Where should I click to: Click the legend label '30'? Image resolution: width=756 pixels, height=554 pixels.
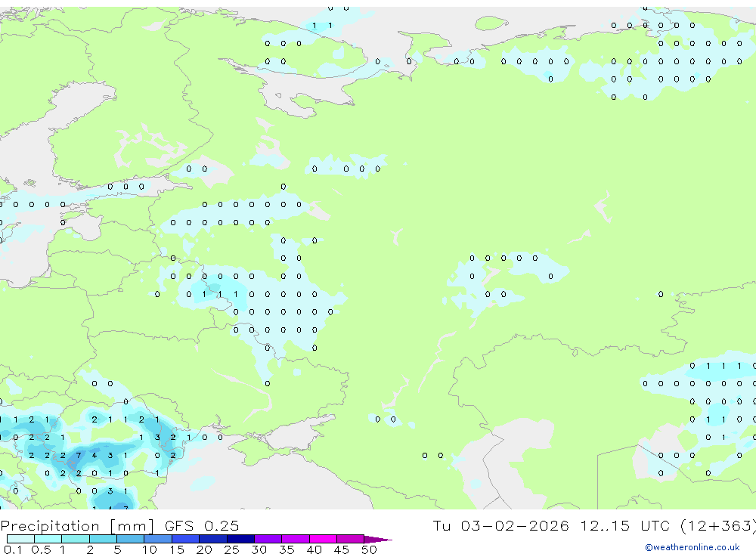[259, 549]
